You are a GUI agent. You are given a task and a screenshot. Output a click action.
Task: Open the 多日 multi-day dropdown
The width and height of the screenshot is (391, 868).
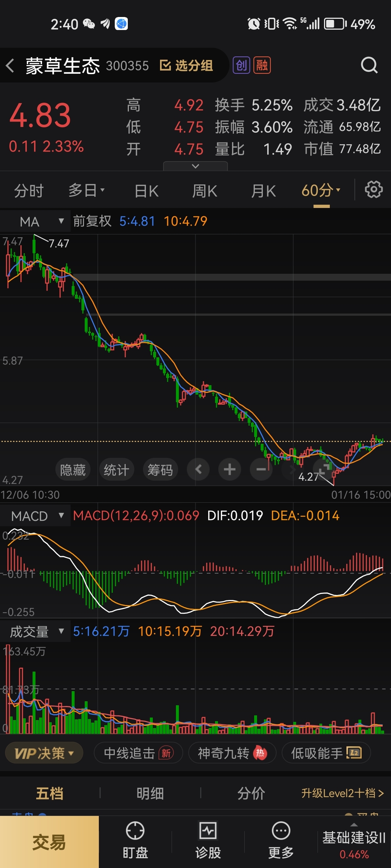coord(87,190)
